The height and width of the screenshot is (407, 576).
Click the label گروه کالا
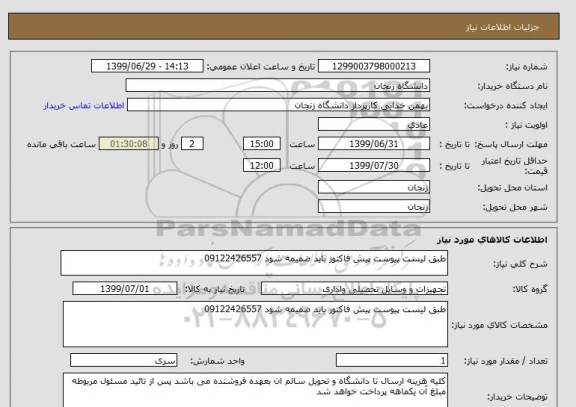pos(530,289)
